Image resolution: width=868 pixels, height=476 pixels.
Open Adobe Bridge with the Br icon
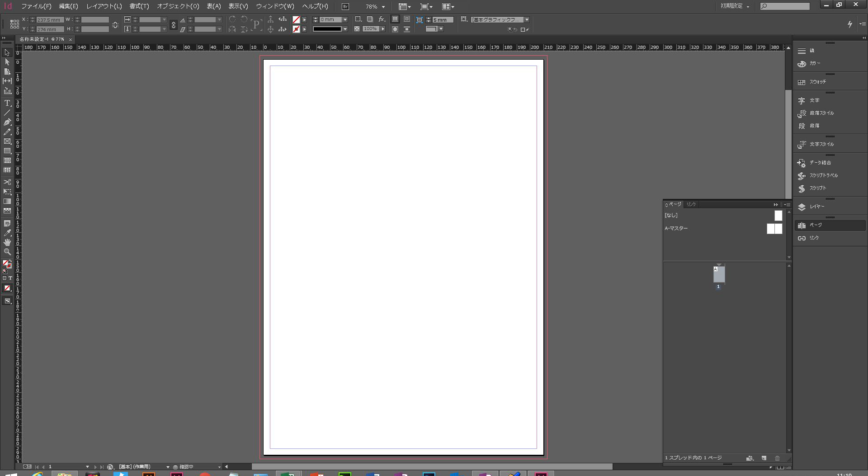tap(345, 6)
